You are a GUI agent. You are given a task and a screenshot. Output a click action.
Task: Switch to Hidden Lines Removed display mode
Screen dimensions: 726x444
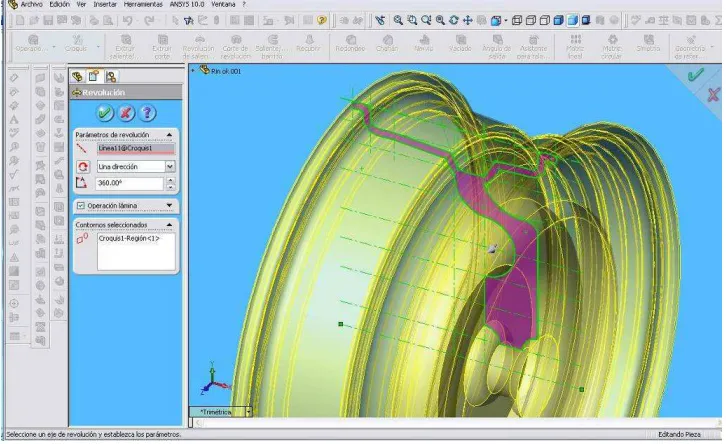(544, 20)
